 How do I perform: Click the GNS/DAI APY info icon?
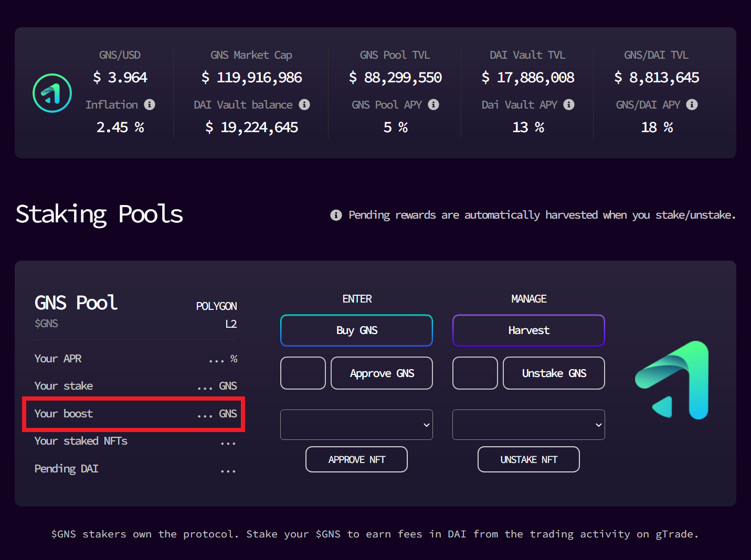tap(692, 105)
